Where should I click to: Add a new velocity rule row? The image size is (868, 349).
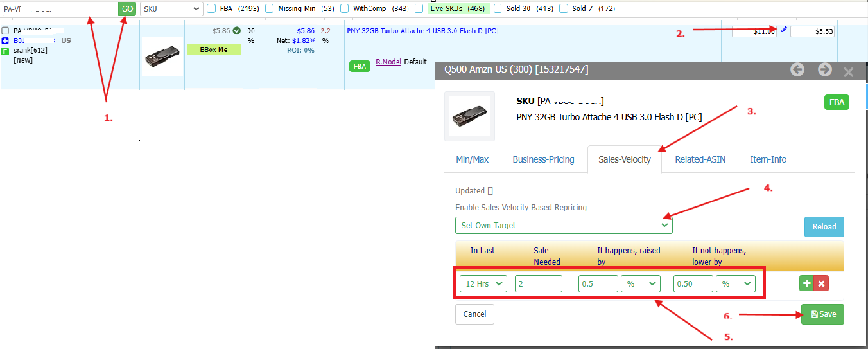807,283
